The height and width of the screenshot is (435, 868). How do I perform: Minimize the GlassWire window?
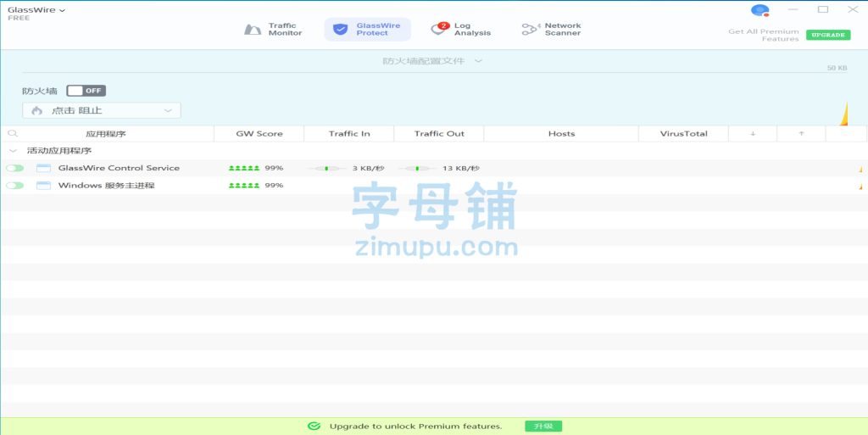click(x=793, y=9)
